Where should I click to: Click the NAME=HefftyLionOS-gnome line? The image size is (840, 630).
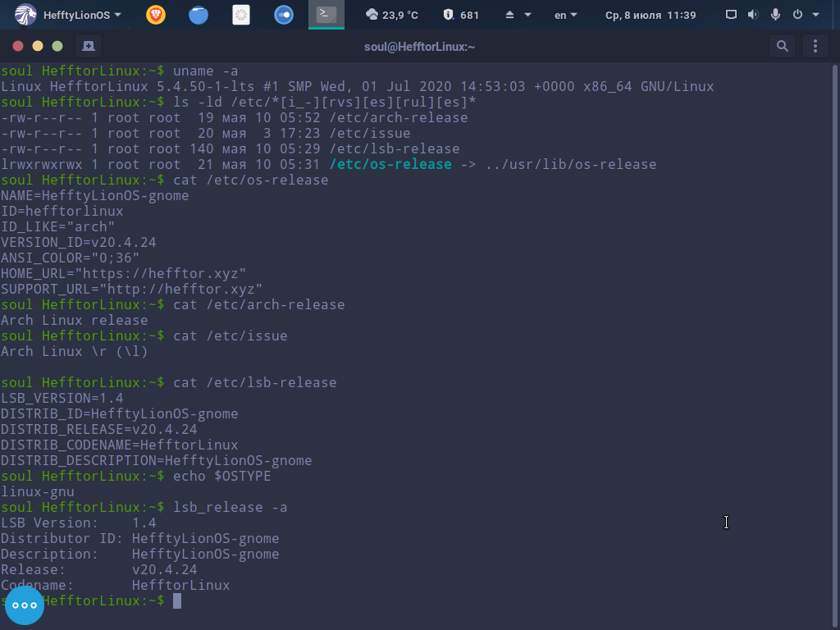tap(95, 195)
